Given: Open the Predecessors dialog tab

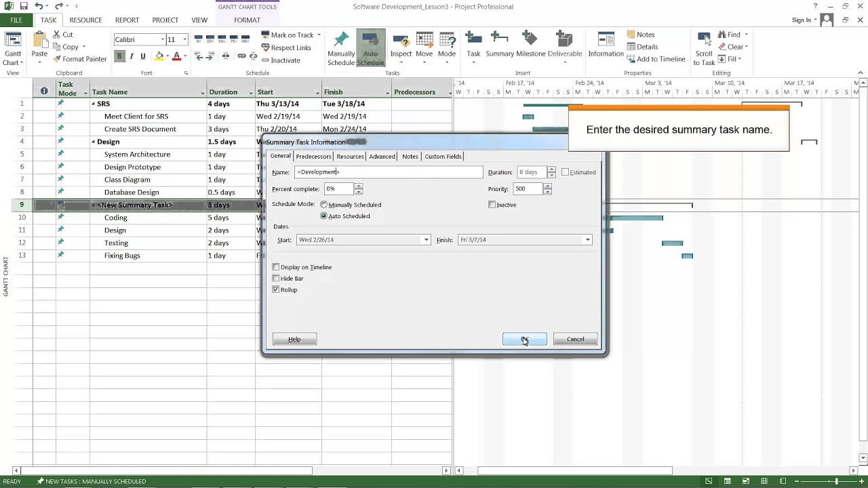Looking at the screenshot, I should point(313,157).
